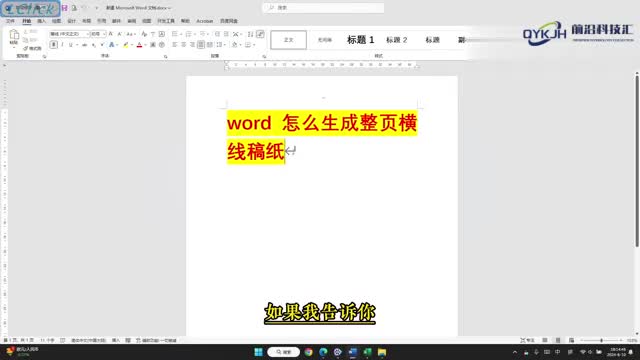Click the taskbar search box
The width and height of the screenshot is (640, 360).
[284, 352]
